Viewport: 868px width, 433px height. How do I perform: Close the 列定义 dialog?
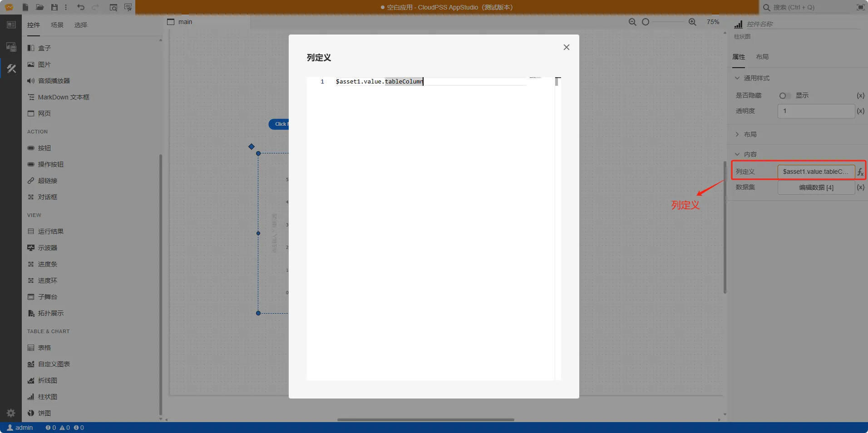coord(567,47)
